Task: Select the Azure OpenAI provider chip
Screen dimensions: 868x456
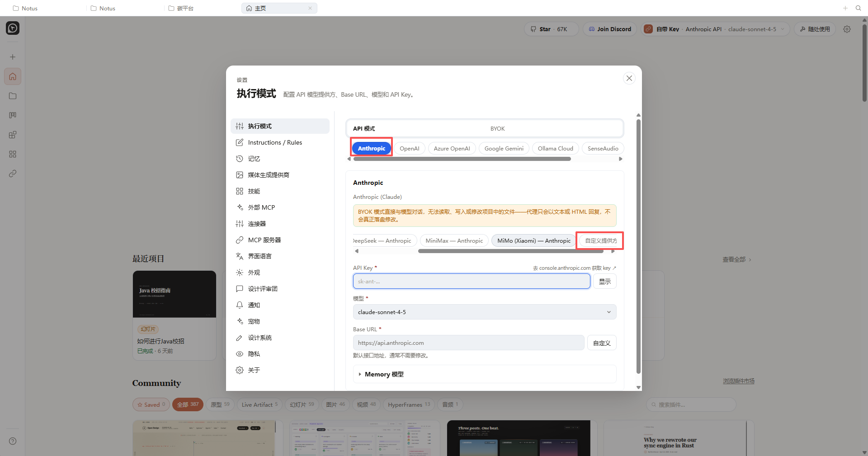Action: click(x=452, y=148)
